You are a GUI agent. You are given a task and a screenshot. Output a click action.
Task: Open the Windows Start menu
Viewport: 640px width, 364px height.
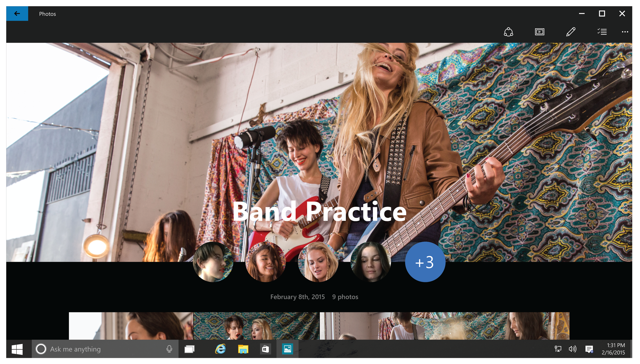pos(17,349)
